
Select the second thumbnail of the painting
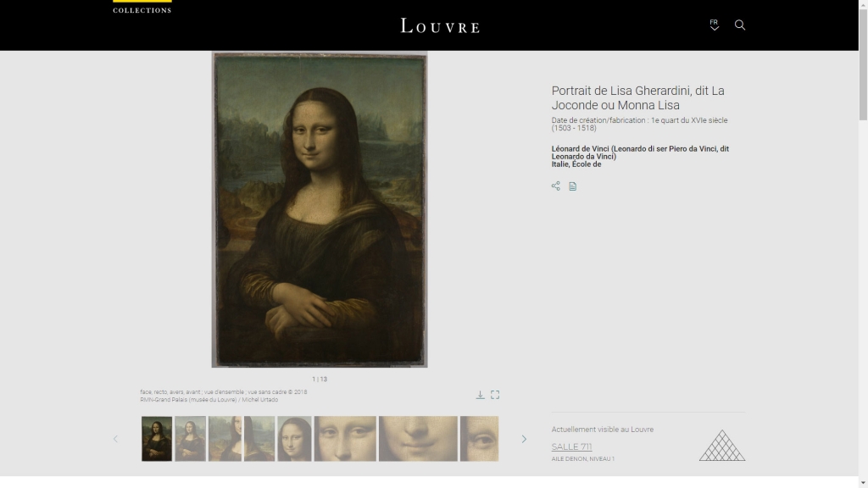click(190, 439)
